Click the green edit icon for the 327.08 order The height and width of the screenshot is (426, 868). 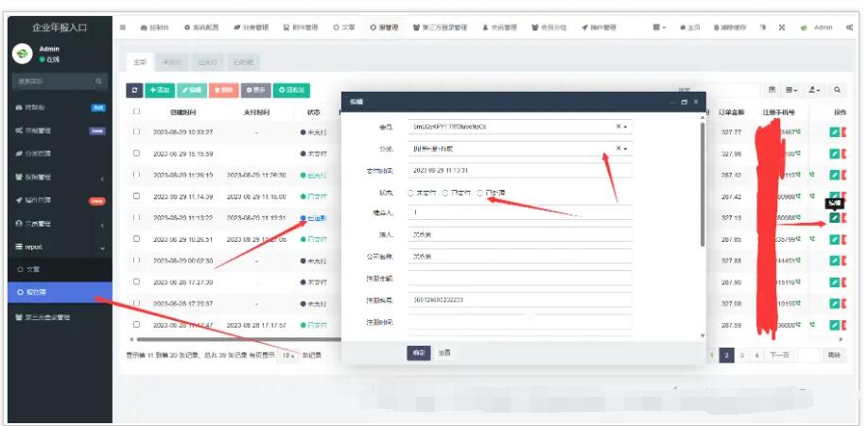(834, 304)
